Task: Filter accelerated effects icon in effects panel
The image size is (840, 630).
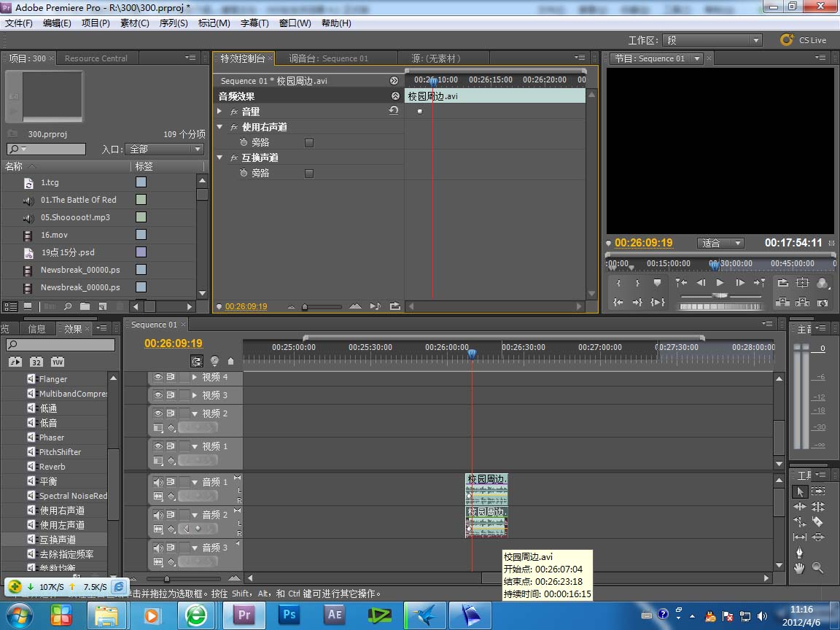Action: tap(15, 362)
